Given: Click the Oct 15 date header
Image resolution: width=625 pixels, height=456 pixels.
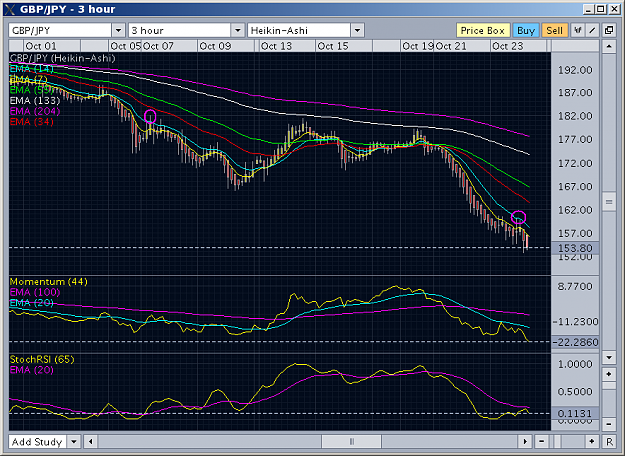Looking at the screenshot, I should coord(332,46).
